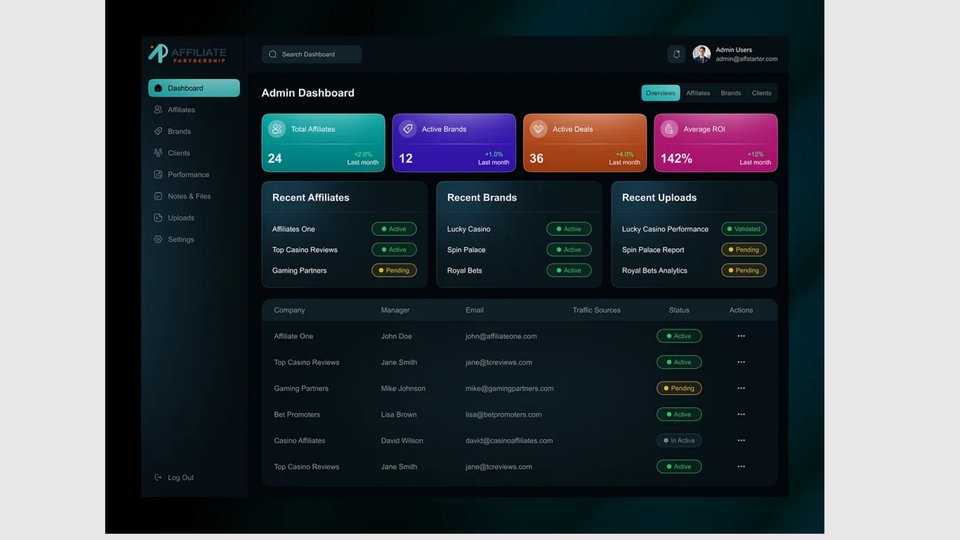
Task: Select the Overviews tab
Action: click(x=660, y=93)
